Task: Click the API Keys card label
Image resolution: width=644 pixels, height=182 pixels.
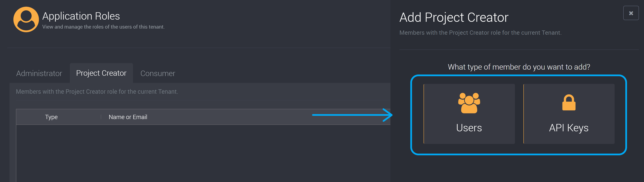Action: [x=569, y=128]
